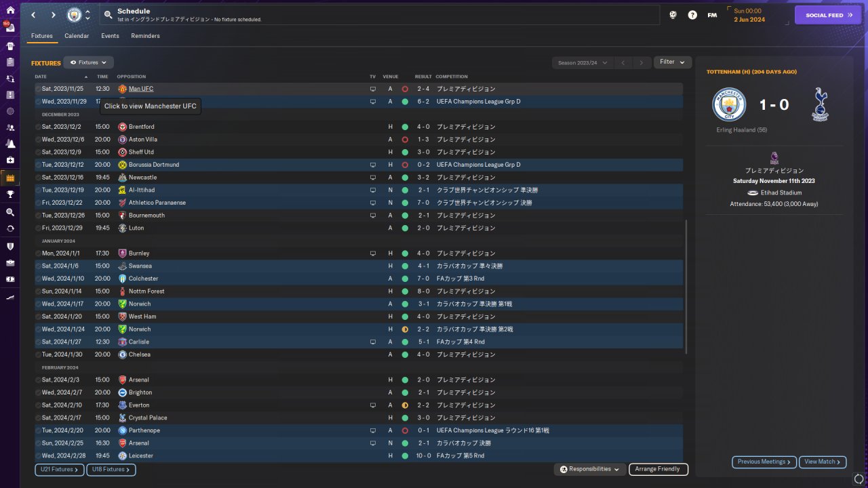868x488 pixels.
Task: Click the search magnifier in the top bar
Action: (108, 15)
